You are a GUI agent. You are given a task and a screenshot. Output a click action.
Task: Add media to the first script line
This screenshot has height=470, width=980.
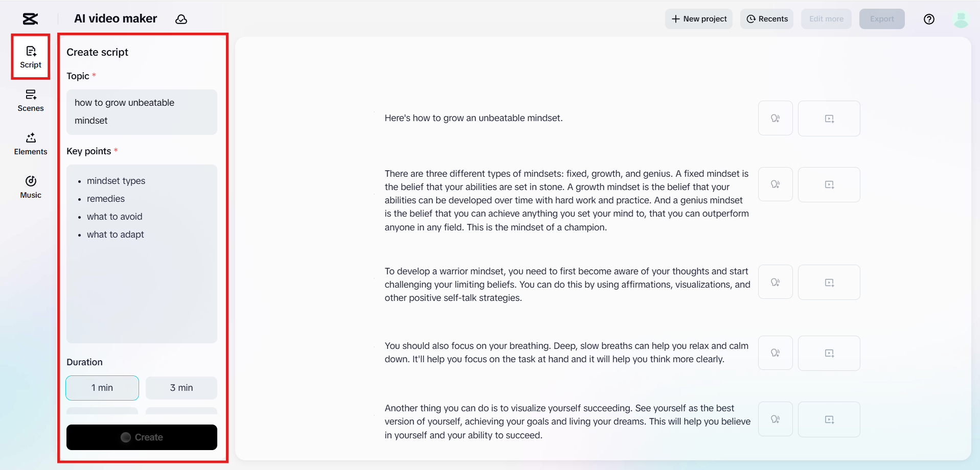click(829, 118)
